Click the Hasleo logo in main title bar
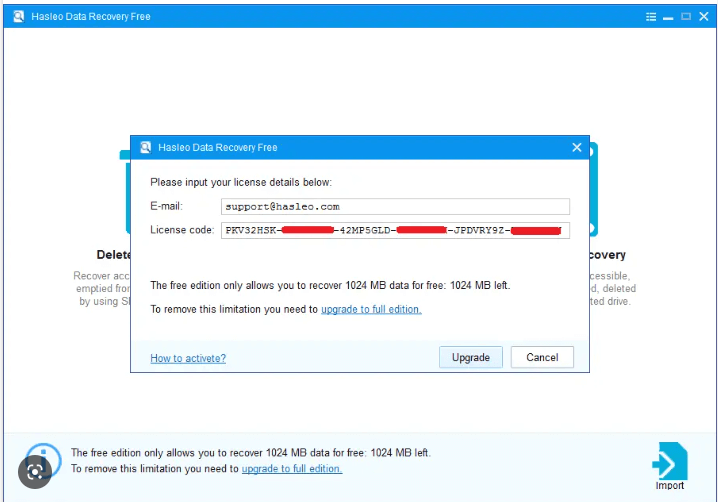The width and height of the screenshot is (718, 502). click(x=17, y=16)
